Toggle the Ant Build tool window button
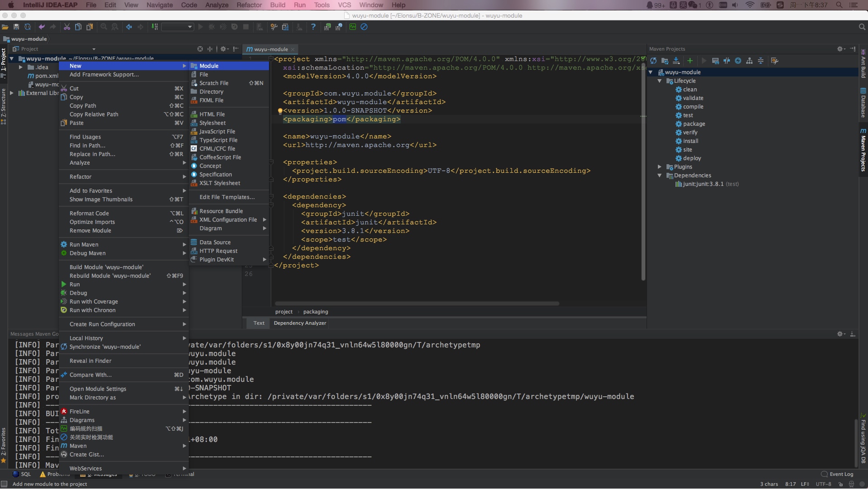 (863, 64)
